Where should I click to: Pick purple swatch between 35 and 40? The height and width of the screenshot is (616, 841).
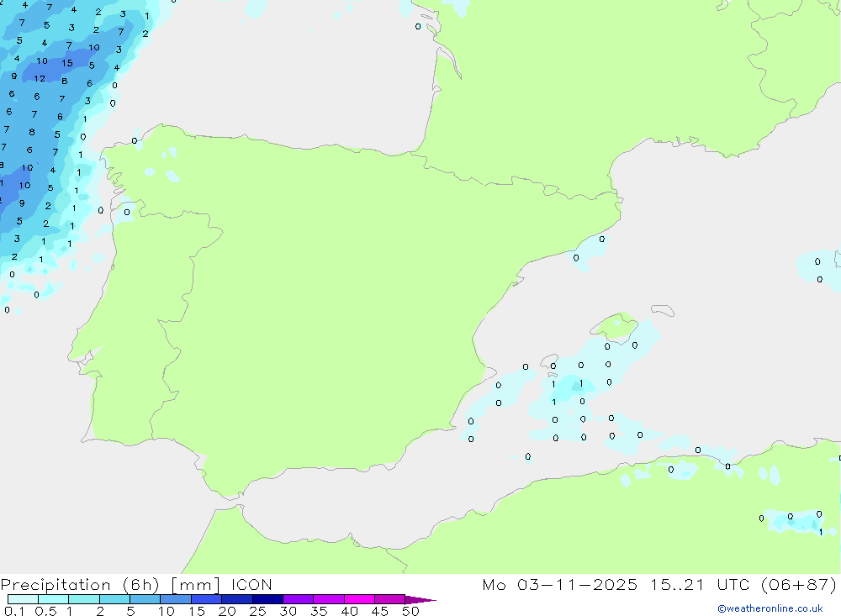click(x=328, y=599)
